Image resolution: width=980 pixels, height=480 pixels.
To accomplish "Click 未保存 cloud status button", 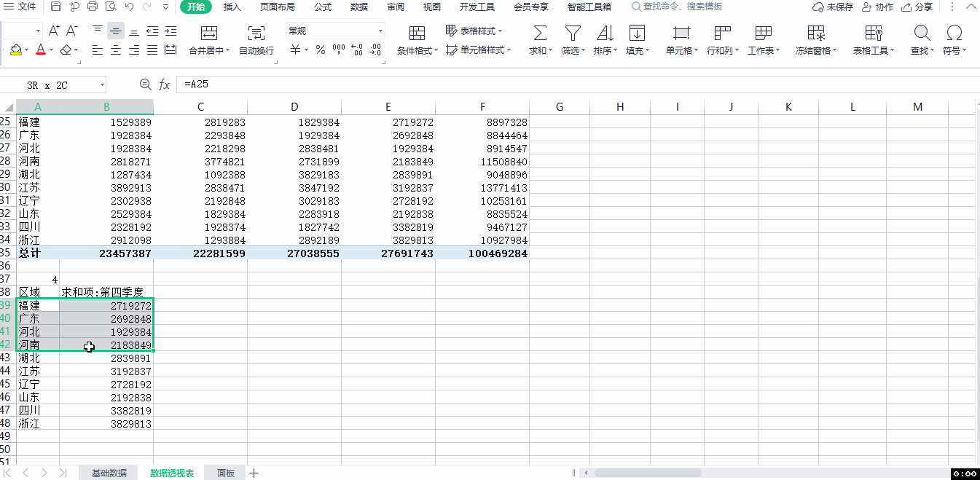I will click(x=833, y=7).
